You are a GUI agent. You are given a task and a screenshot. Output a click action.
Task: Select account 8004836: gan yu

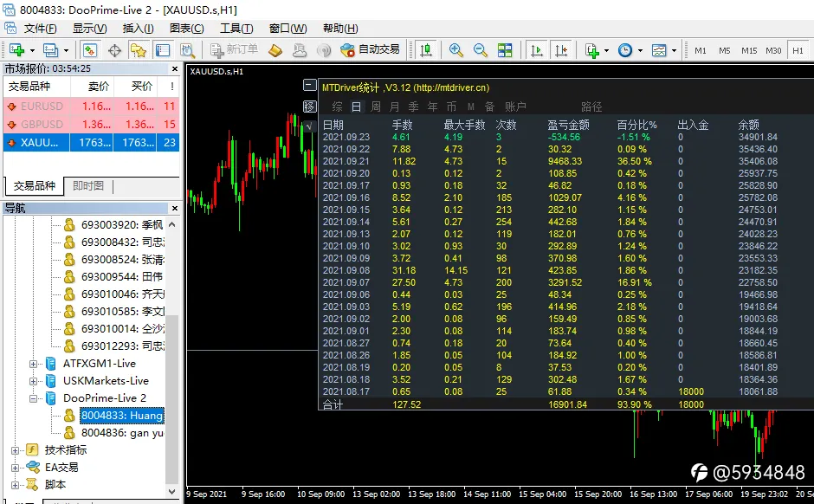click(122, 433)
